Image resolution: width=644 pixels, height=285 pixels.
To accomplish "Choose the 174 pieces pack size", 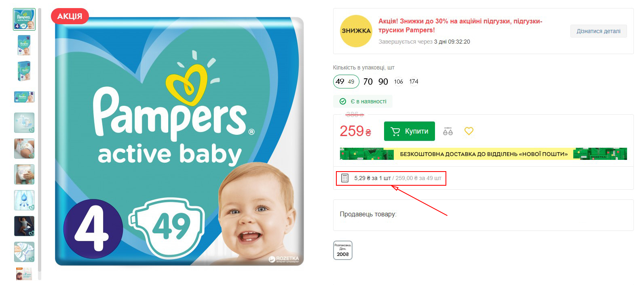I will click(414, 82).
